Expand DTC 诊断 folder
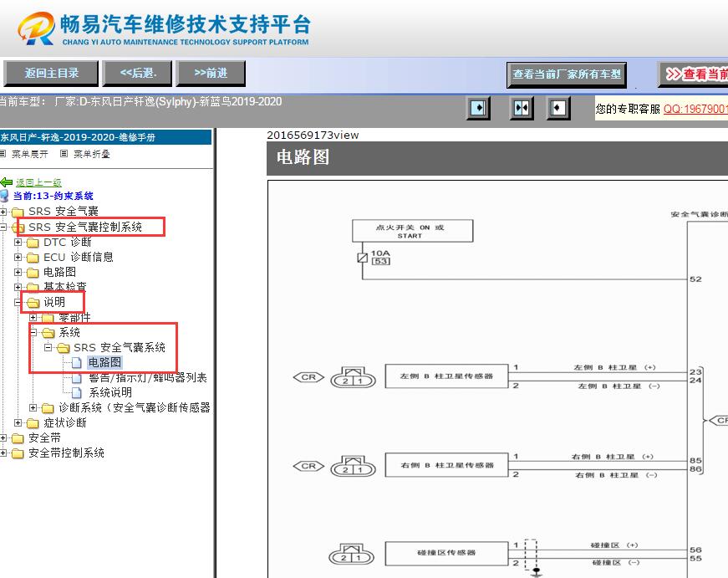 pyautogui.click(x=18, y=242)
